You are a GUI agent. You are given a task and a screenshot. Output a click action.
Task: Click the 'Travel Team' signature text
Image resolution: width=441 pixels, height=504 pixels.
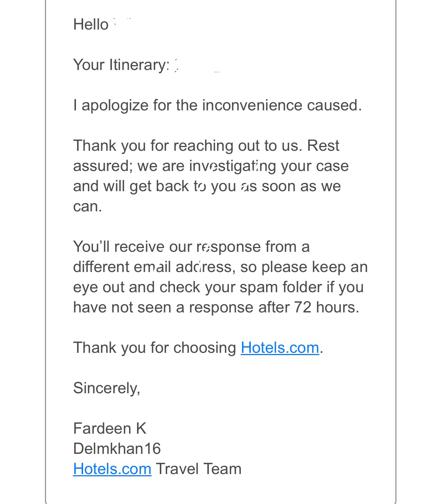pos(199,469)
